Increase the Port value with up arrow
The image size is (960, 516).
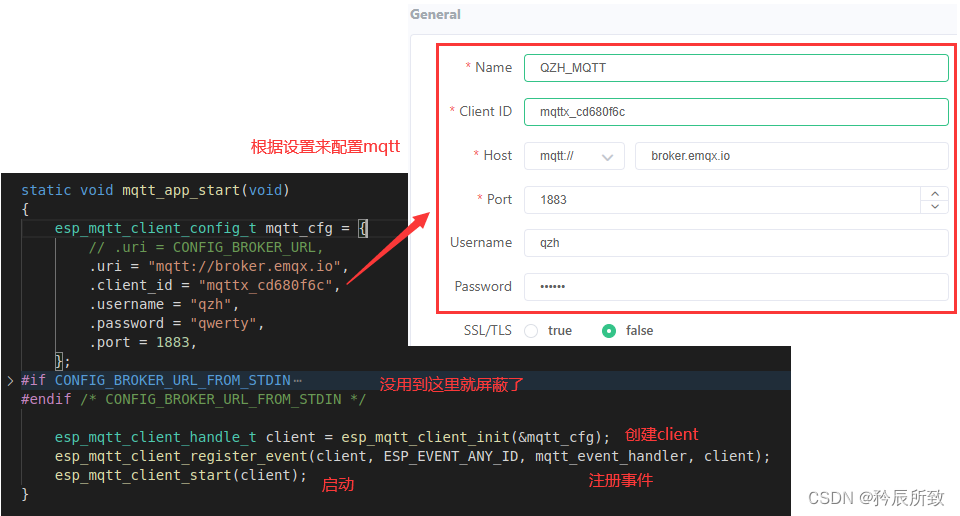(x=935, y=193)
